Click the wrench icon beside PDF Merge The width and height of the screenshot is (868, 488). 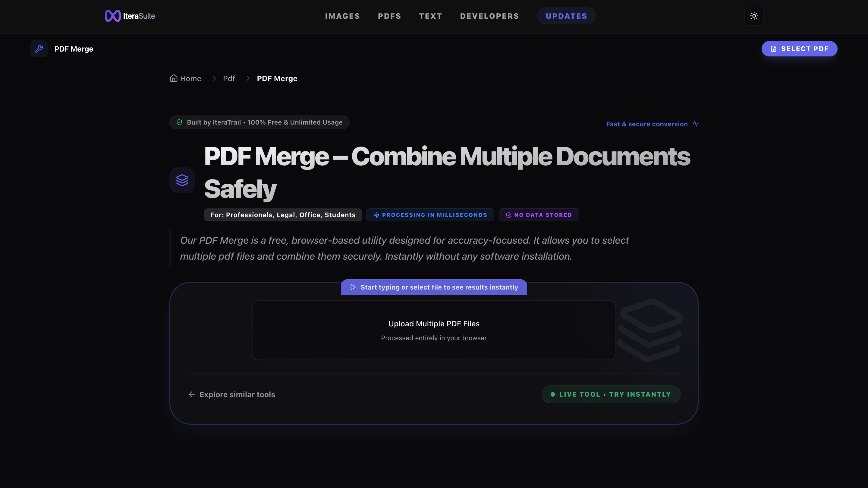pyautogui.click(x=39, y=49)
